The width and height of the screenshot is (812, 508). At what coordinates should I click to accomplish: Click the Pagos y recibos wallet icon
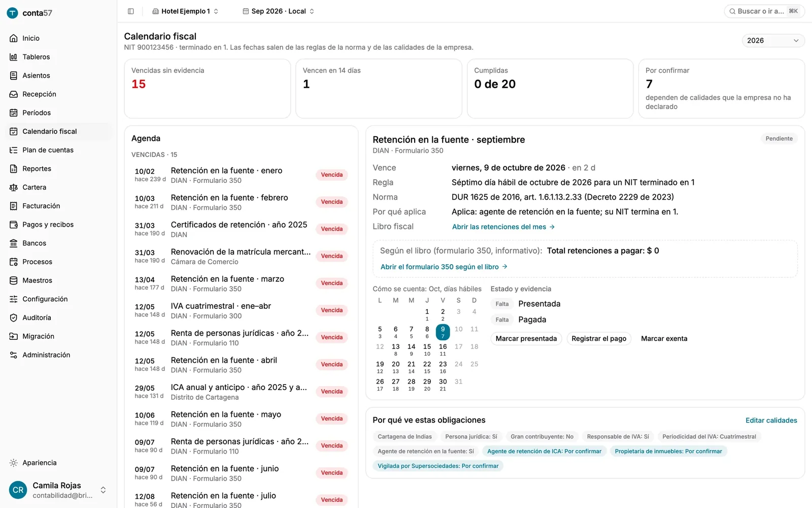(14, 225)
